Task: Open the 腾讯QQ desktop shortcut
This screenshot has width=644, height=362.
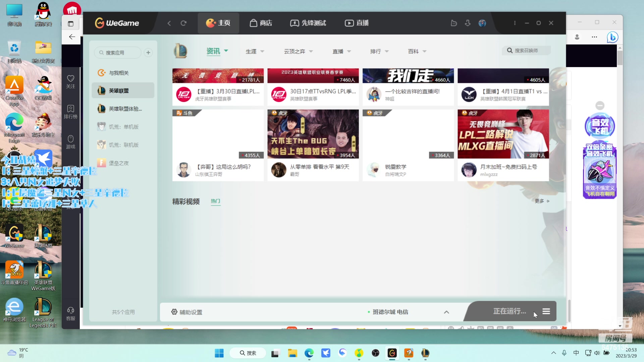Action: 43,14
